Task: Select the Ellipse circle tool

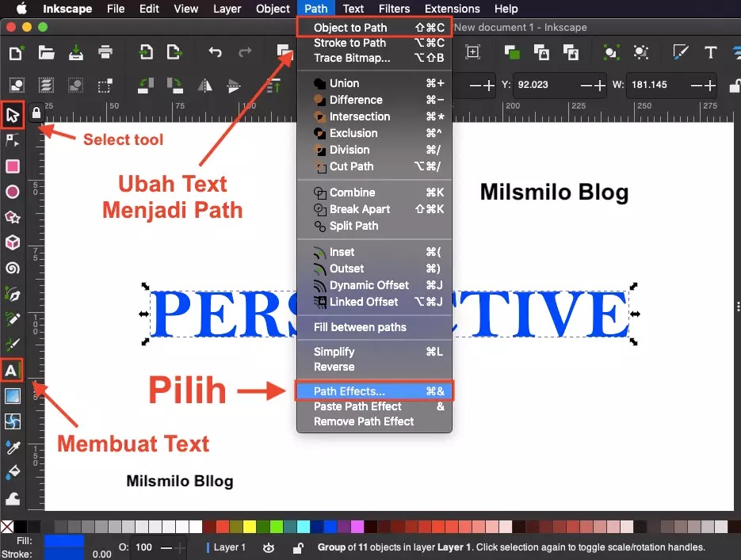Action: click(x=13, y=192)
